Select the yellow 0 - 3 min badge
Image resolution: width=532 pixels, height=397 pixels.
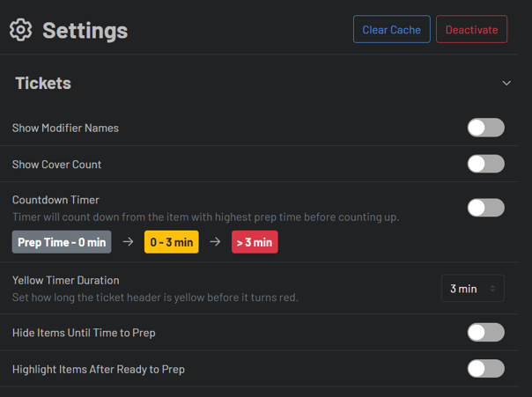(x=171, y=242)
